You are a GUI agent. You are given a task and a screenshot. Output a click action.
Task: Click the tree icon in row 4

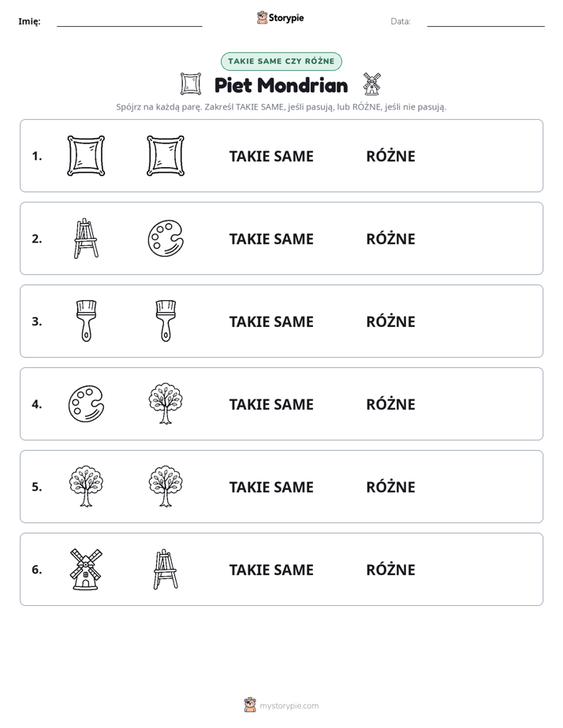(x=166, y=403)
